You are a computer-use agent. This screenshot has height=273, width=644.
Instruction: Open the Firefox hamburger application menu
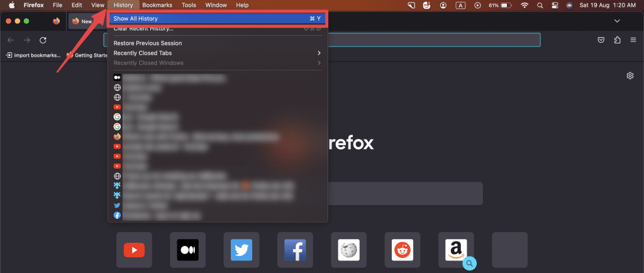[x=633, y=40]
